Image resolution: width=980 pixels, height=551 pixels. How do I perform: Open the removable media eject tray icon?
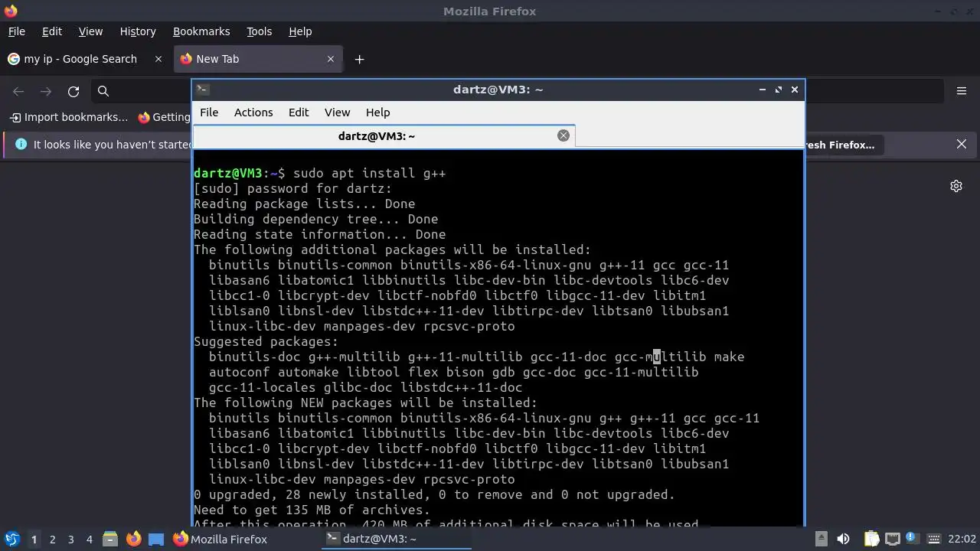(821, 539)
